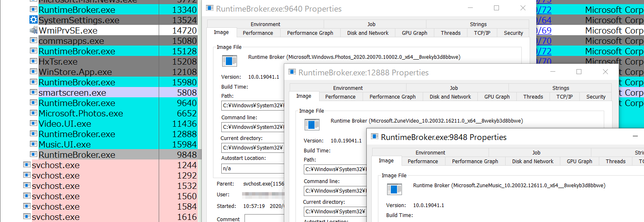Open GPU Graph tab in 9640 Properties
Image resolution: width=644 pixels, height=222 pixels.
pos(414,33)
